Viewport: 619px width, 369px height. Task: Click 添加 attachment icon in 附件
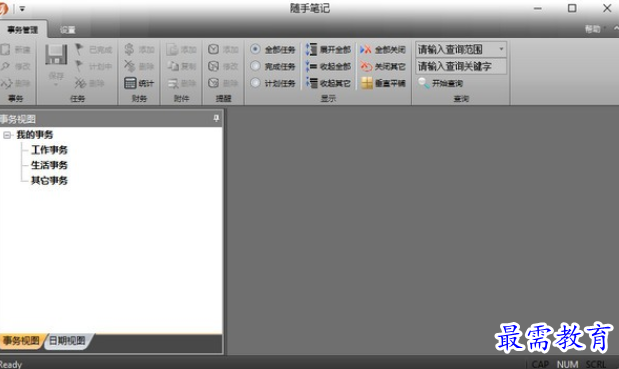click(173, 49)
